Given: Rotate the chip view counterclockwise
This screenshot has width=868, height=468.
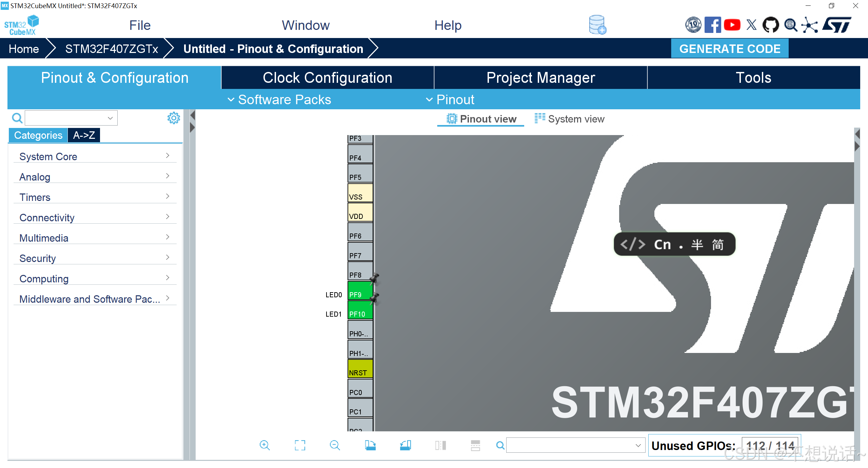Looking at the screenshot, I should 406,445.
